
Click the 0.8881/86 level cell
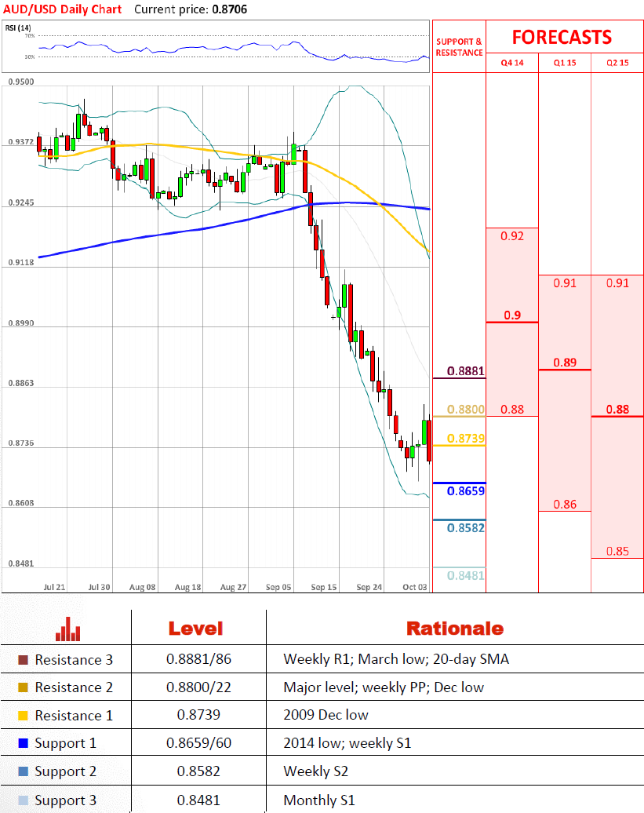point(198,659)
